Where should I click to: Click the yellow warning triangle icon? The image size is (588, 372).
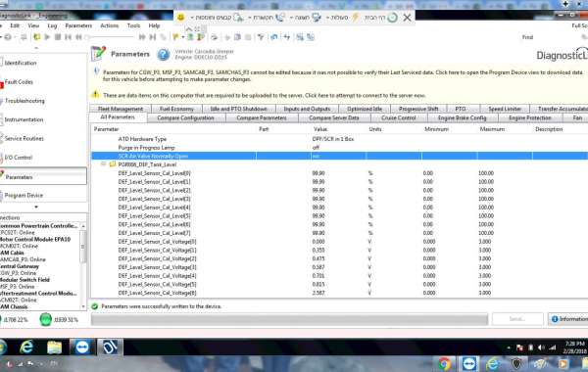click(96, 94)
